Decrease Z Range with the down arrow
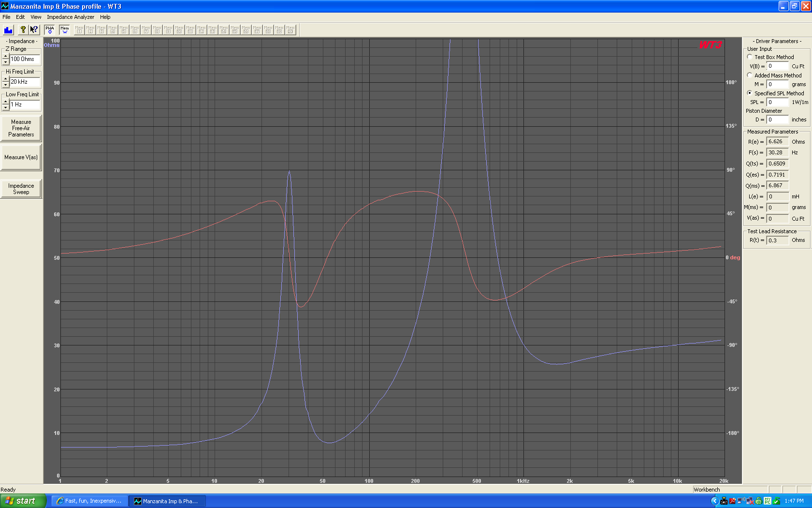 6,62
